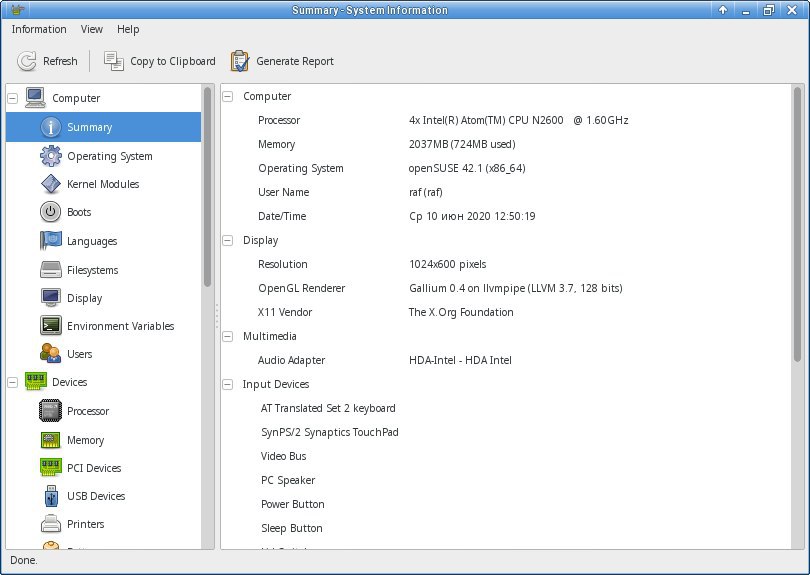Screen dimensions: 810x575
Task: Click the shade/roll-up window button
Action: tap(723, 10)
